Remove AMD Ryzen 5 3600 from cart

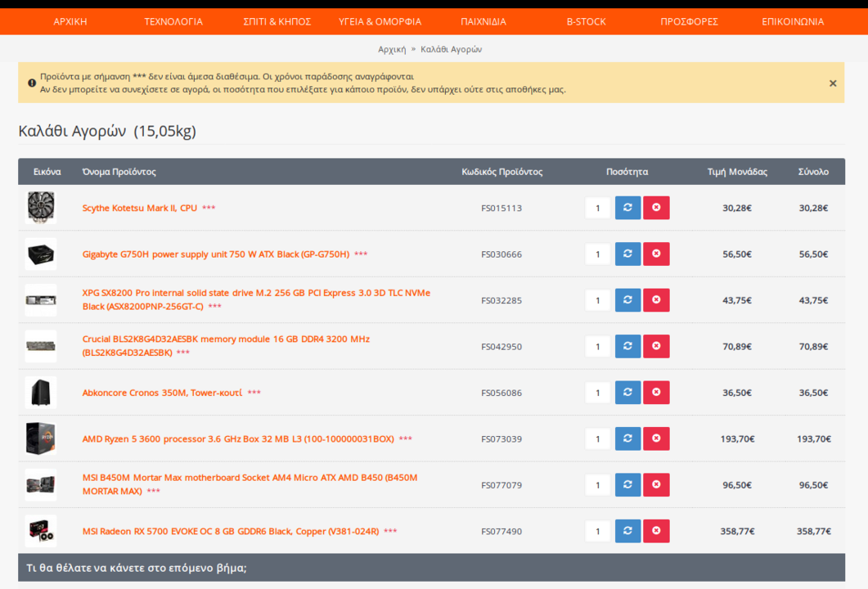656,438
